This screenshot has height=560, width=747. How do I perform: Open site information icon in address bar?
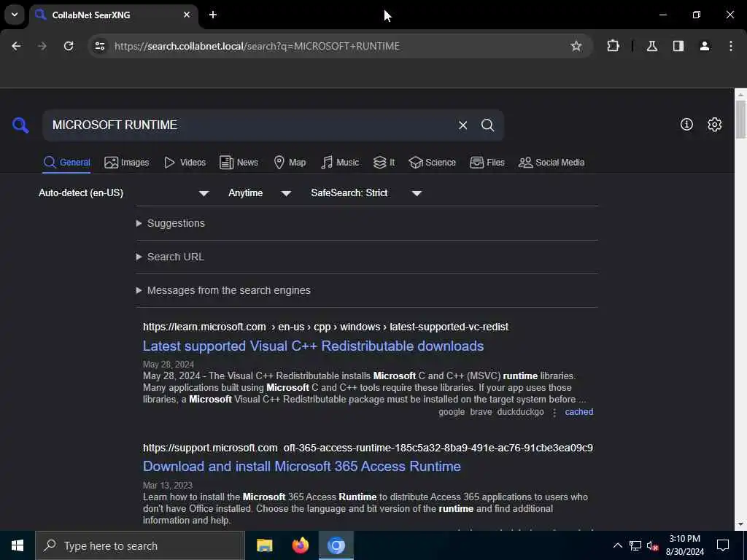tap(99, 46)
